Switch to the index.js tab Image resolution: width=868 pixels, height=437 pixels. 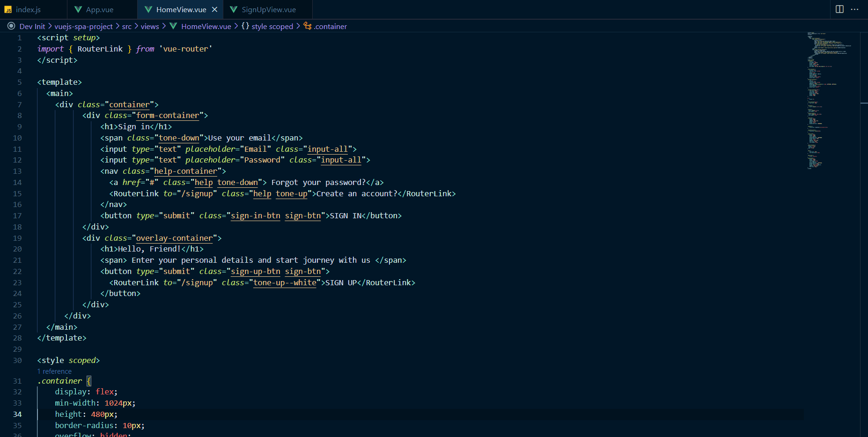[28, 9]
